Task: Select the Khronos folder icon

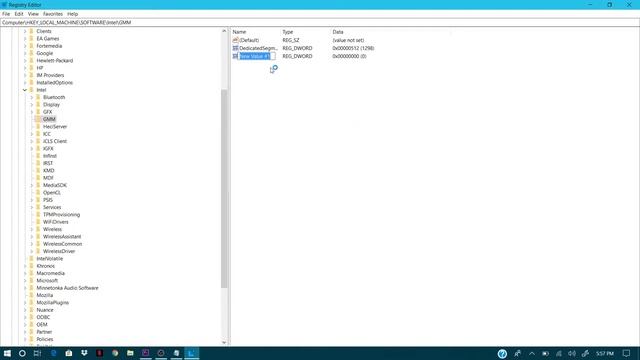Action: pos(31,266)
